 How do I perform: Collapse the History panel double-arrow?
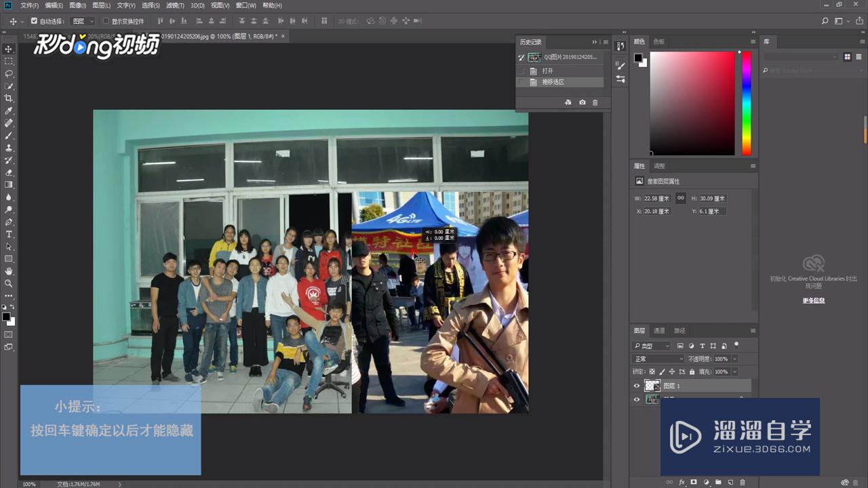click(x=595, y=42)
